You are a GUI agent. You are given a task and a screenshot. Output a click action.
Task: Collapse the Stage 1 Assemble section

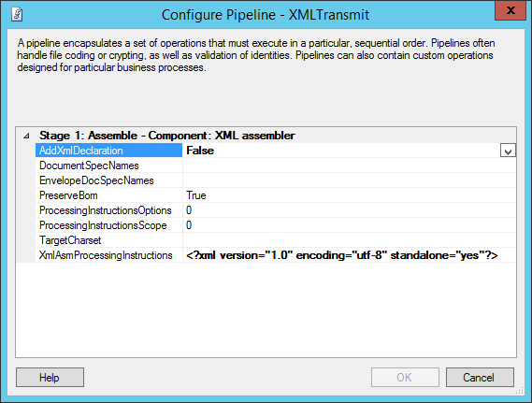[26, 136]
